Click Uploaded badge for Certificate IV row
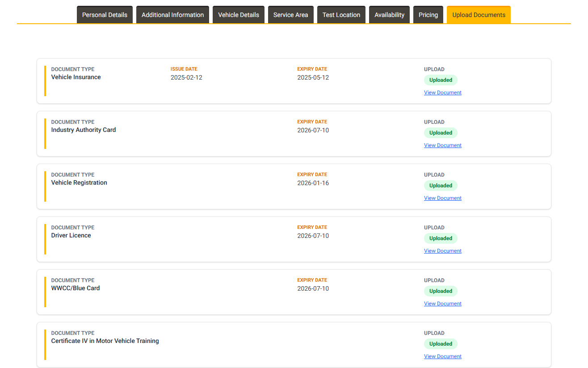 [441, 344]
